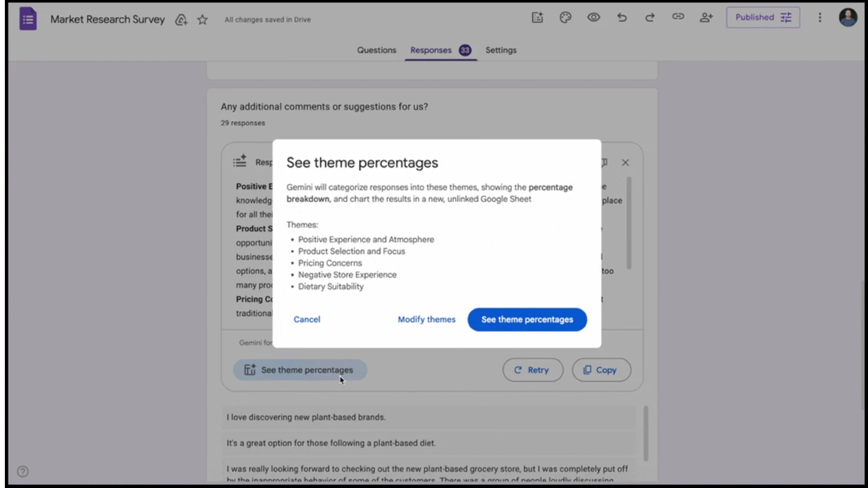The width and height of the screenshot is (868, 488).
Task: Select Modify themes
Action: coord(426,319)
